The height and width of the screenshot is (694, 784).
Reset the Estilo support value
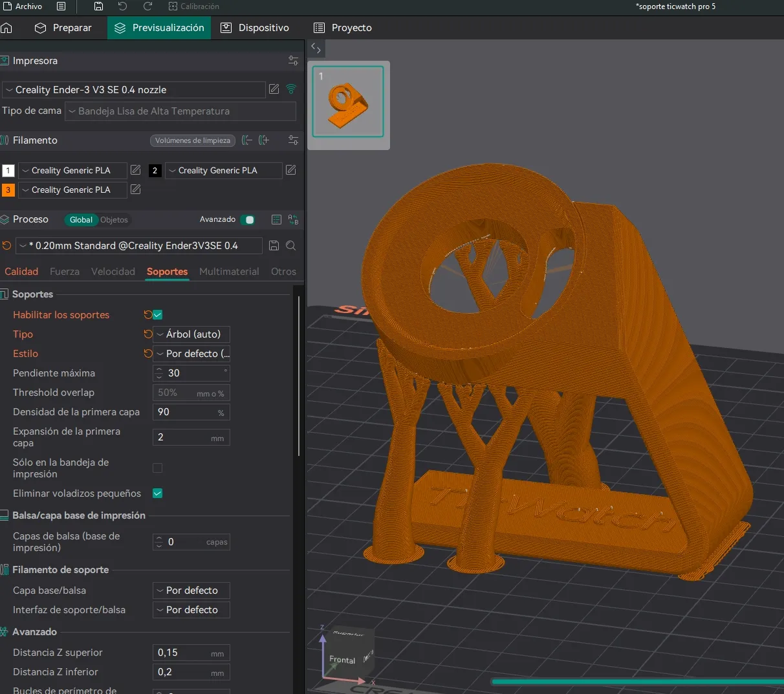click(147, 354)
